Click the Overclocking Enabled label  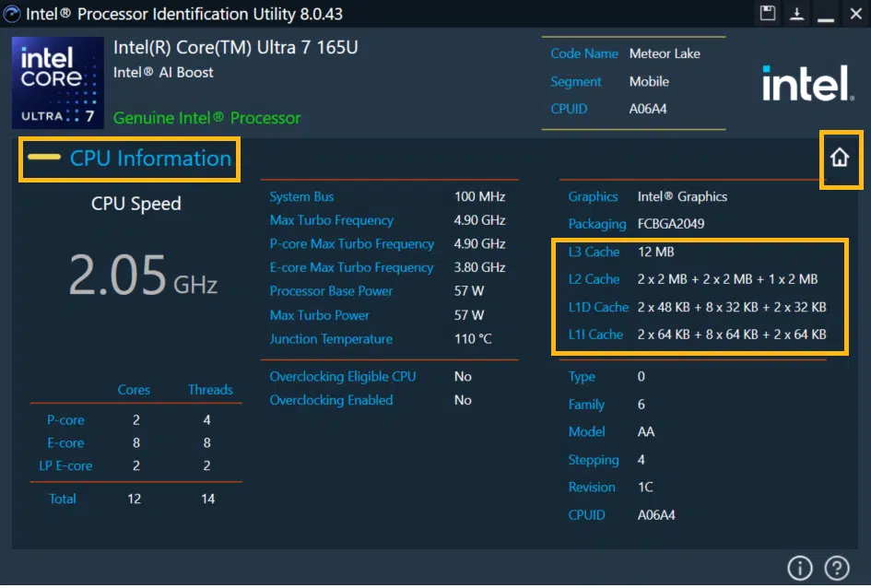[x=331, y=400]
